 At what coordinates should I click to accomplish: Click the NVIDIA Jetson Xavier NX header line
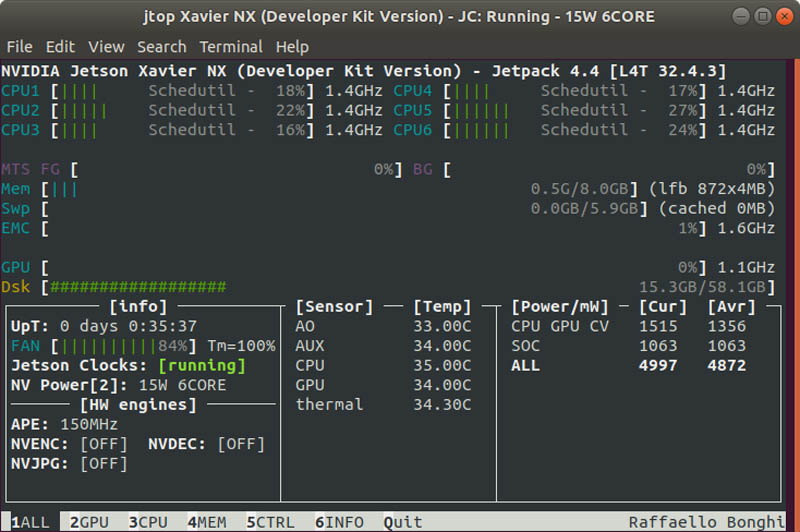[x=363, y=71]
